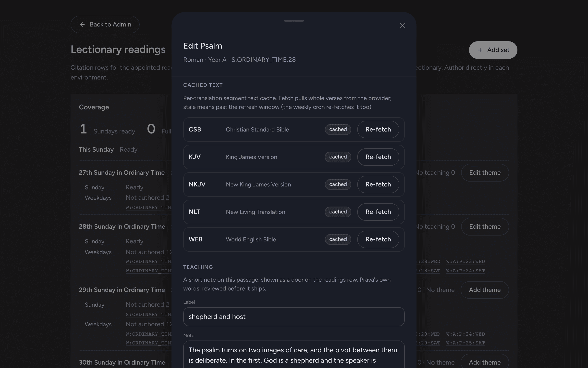Click the Christian Standard Bible label
Image resolution: width=588 pixels, height=368 pixels.
point(257,130)
